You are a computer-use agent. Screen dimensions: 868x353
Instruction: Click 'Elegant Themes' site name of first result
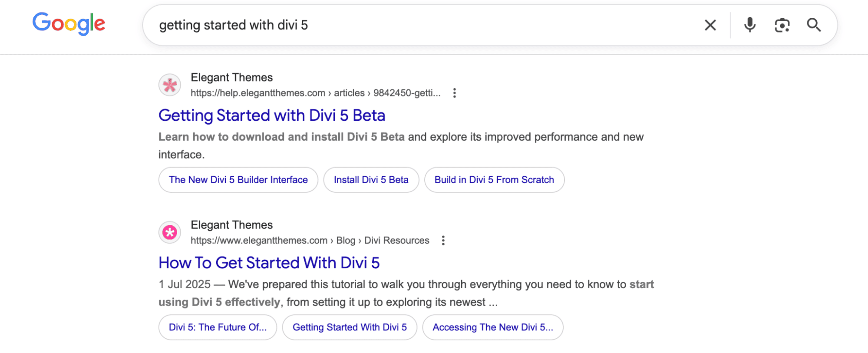tap(232, 77)
